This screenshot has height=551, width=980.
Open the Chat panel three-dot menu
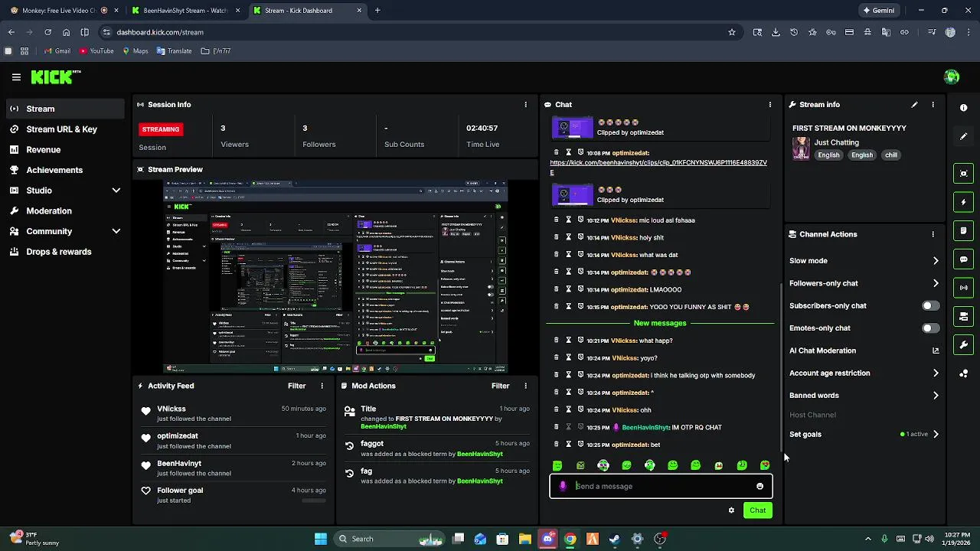tap(769, 105)
